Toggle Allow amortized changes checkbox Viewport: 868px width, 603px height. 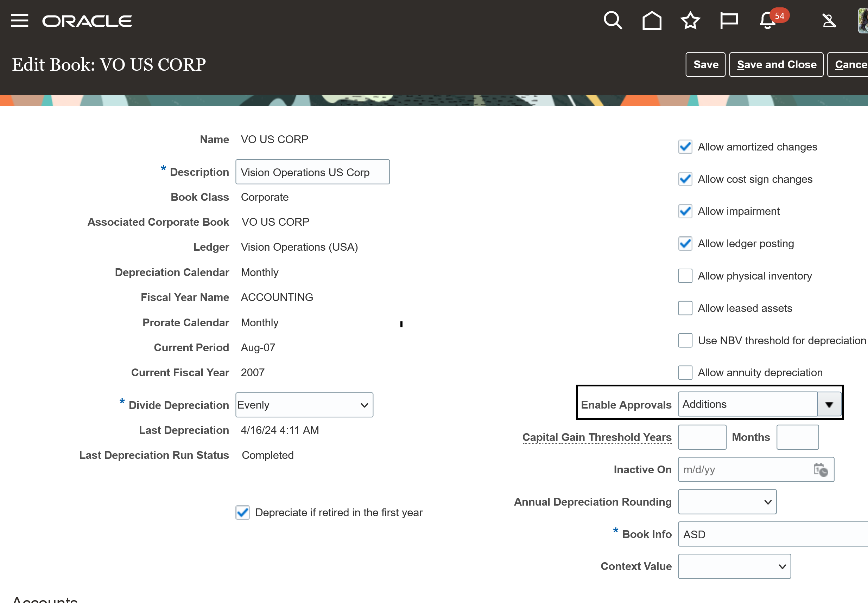(685, 147)
